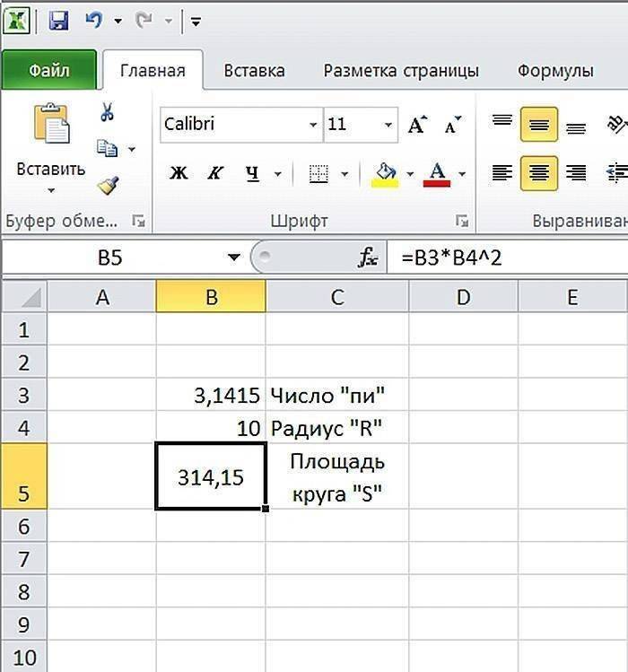Select the Площадь круга "S" cell
The image size is (628, 672).
[x=337, y=476]
